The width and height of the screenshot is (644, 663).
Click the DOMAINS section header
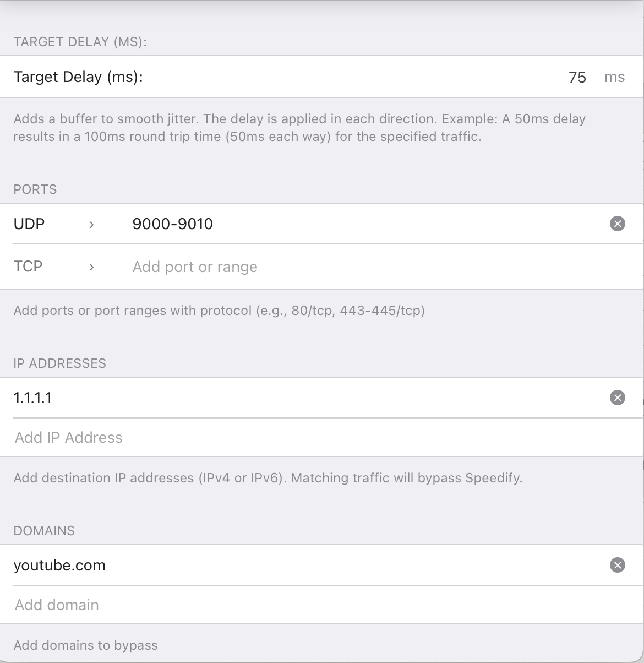point(44,531)
